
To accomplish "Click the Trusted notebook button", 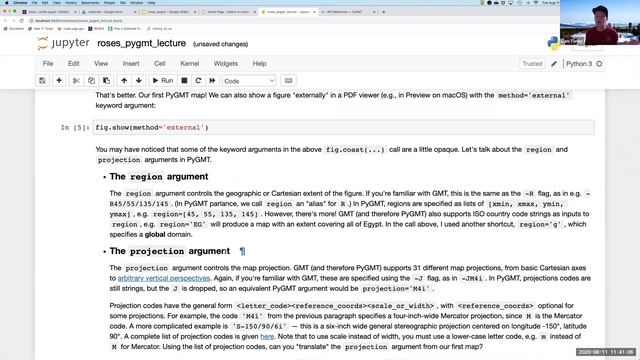I will coord(532,64).
